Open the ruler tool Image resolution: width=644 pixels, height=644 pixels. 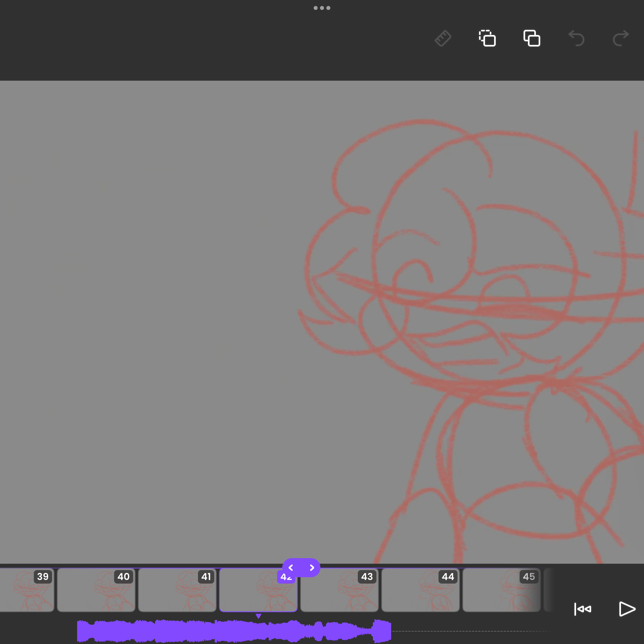click(443, 39)
